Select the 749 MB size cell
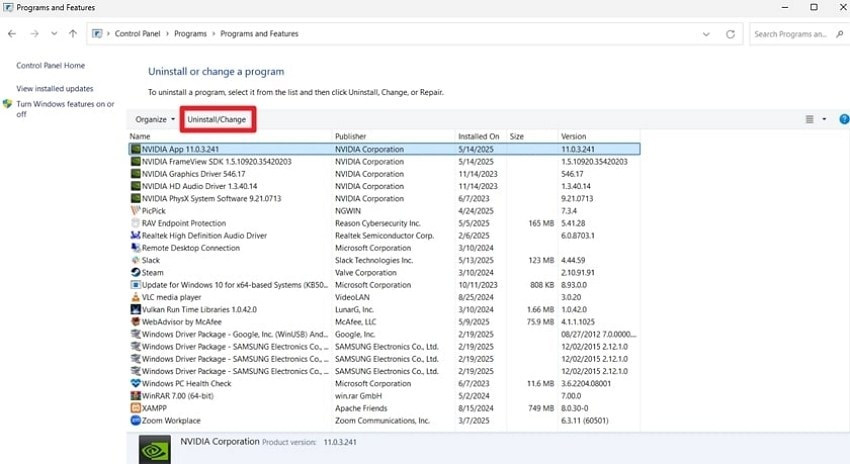The height and width of the screenshot is (464, 850). (541, 408)
